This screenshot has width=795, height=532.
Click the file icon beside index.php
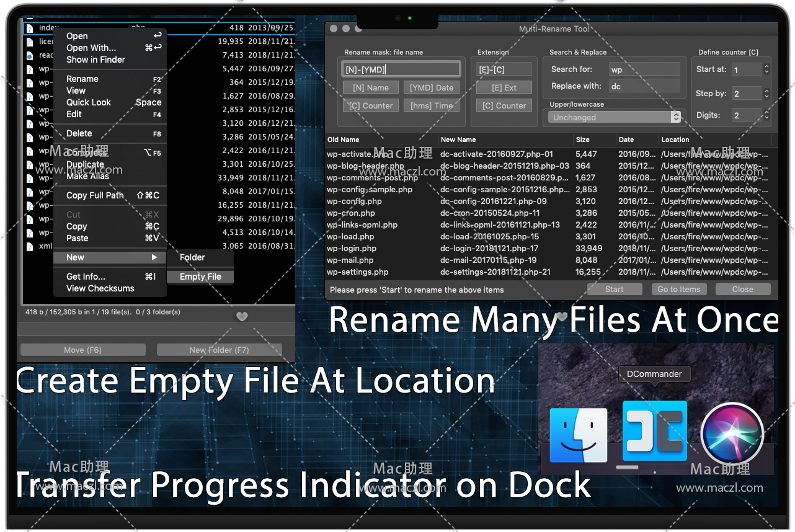tap(29, 28)
